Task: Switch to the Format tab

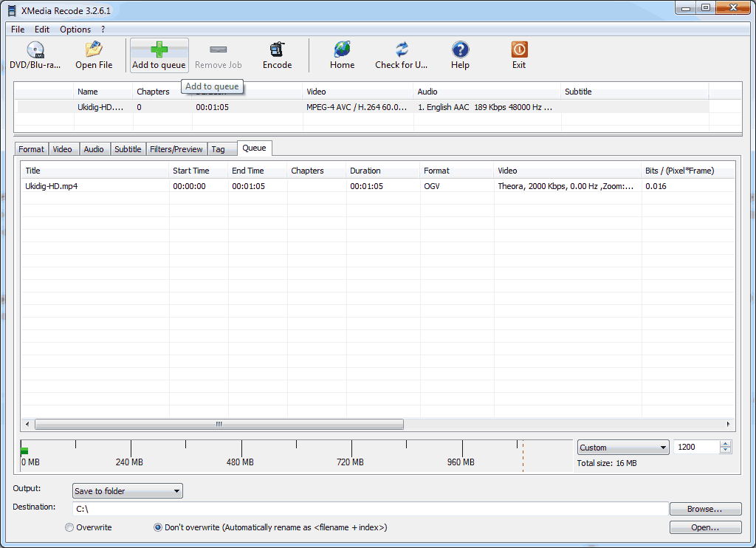Action: pos(31,149)
